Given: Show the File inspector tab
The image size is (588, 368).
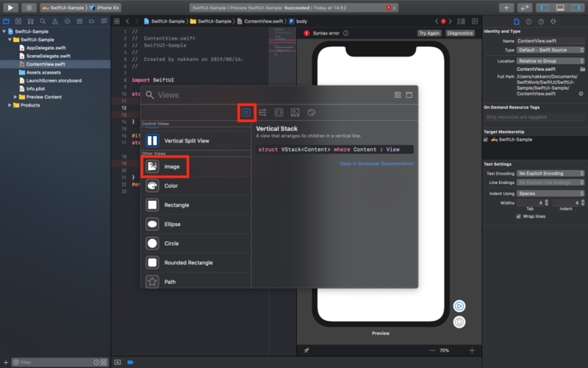Looking at the screenshot, I should pos(517,21).
